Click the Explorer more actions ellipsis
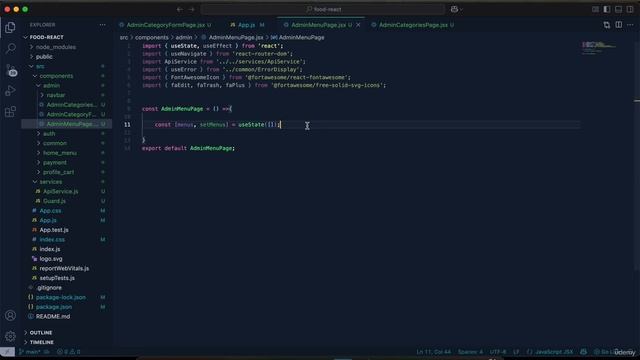 (102, 25)
